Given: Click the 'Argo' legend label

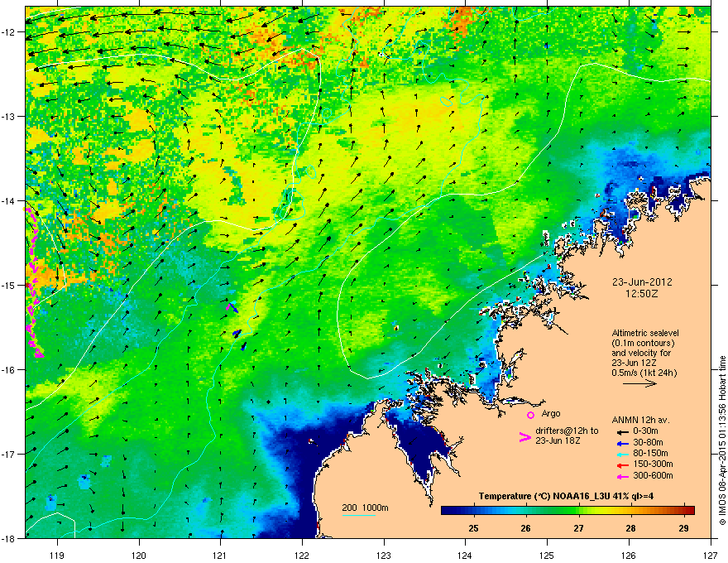Looking at the screenshot, I should pos(551,413).
